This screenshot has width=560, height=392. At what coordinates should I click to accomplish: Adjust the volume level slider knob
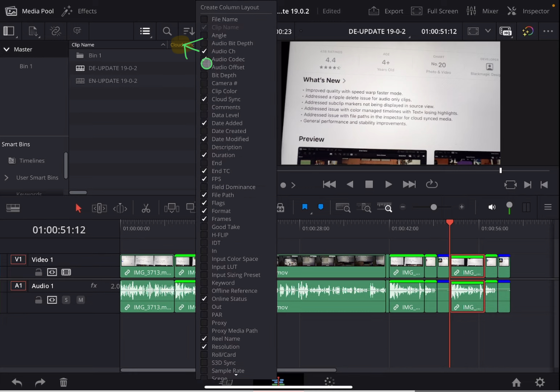coord(509,205)
